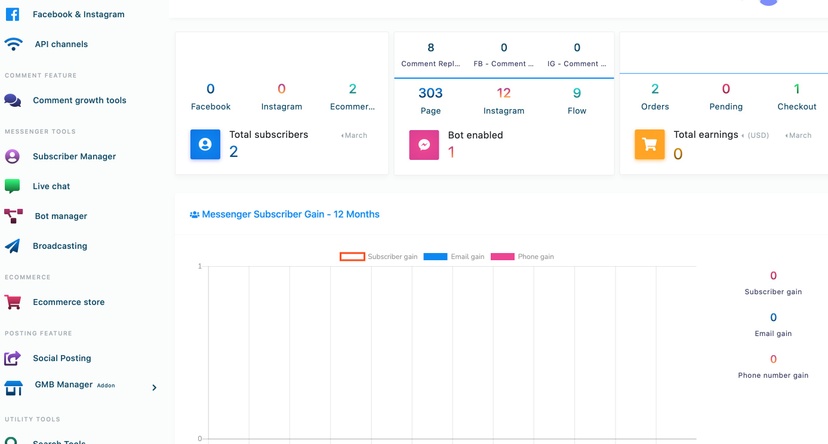
Task: Open Comment growth tools chat icon
Action: tap(13, 100)
